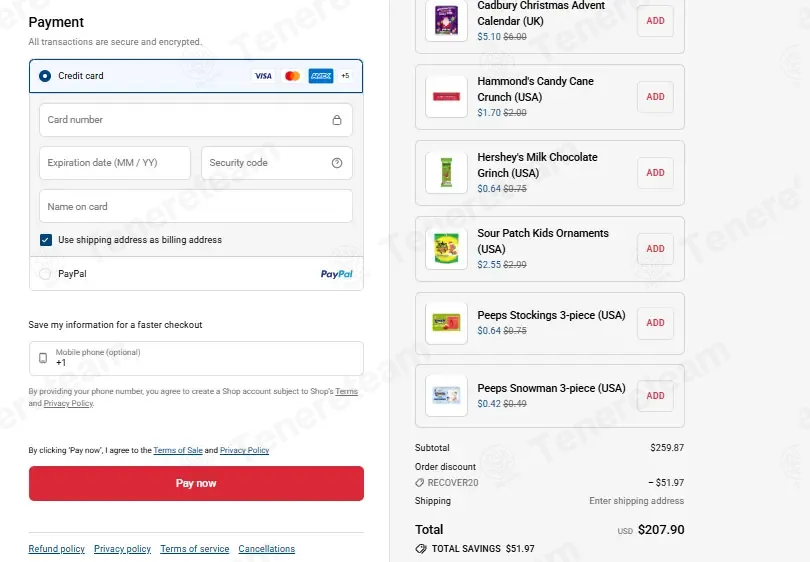
Task: Click the $207.90 total amount
Action: coord(661,529)
